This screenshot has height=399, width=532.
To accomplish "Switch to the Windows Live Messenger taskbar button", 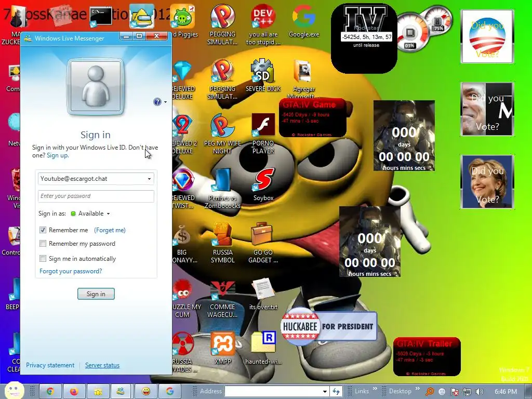I will [x=122, y=391].
